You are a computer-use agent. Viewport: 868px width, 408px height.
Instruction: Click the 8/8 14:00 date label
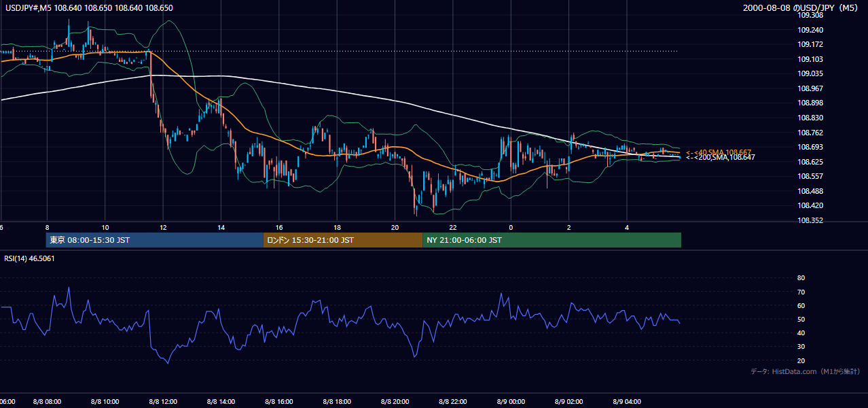click(221, 402)
